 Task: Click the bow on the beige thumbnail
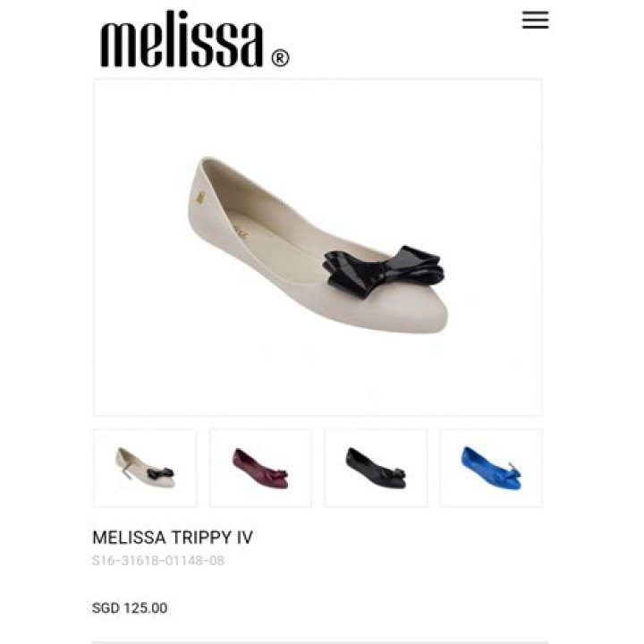(160, 473)
